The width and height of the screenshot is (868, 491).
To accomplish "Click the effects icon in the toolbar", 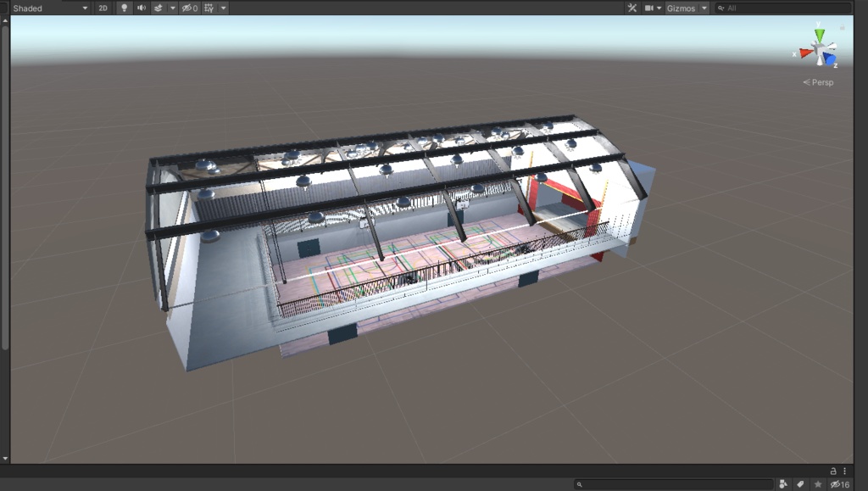I will tap(158, 8).
